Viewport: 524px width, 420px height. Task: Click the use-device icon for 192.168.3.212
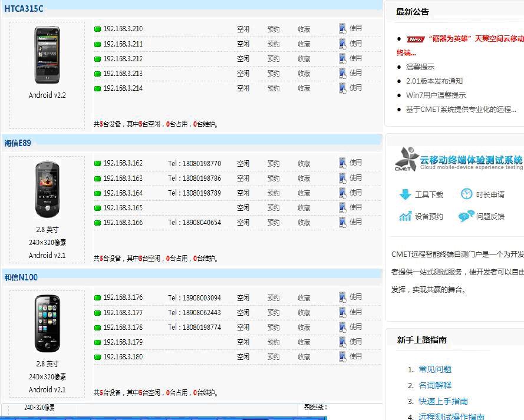coord(342,58)
